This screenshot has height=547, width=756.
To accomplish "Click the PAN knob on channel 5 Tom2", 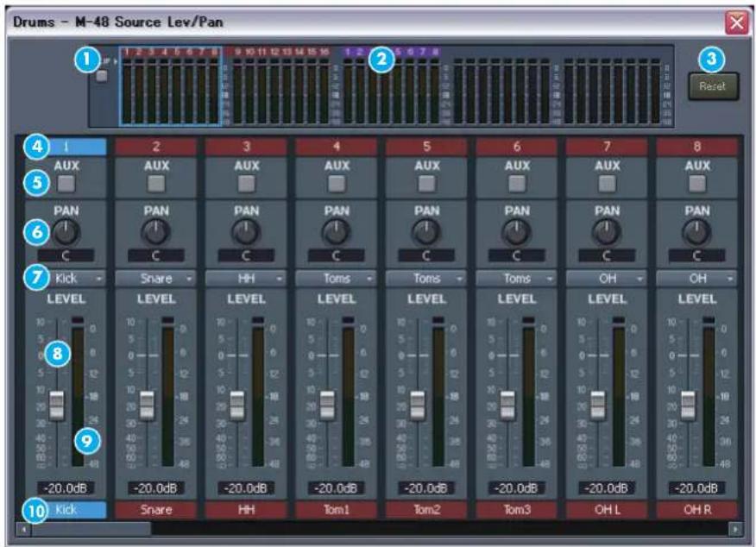I will point(426,232).
